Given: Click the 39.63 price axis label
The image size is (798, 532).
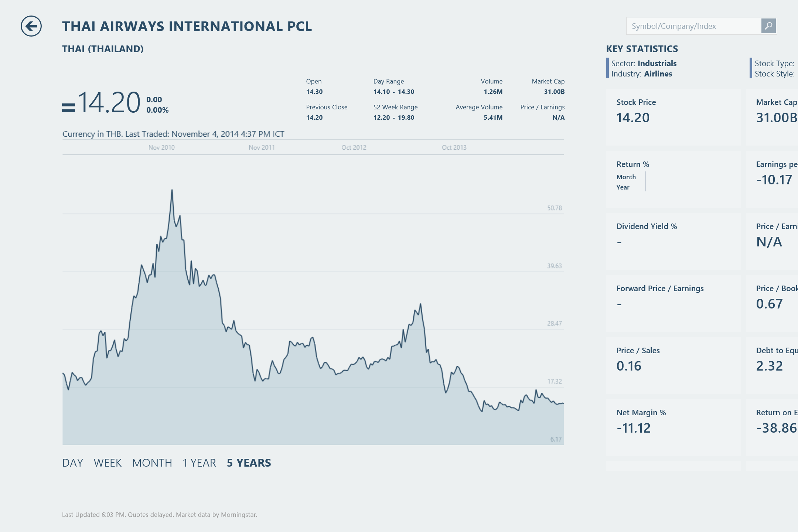Looking at the screenshot, I should pos(555,266).
